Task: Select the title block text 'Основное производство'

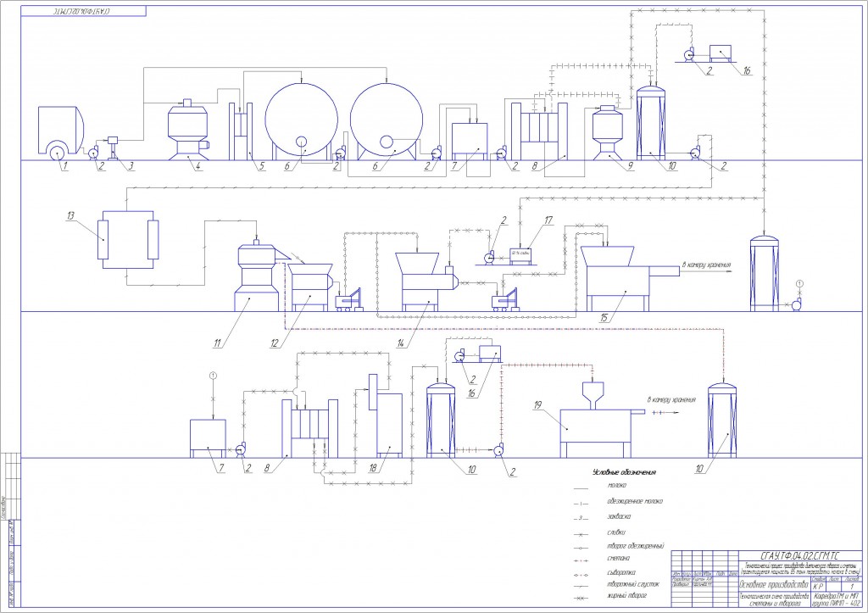Action: coord(774,584)
